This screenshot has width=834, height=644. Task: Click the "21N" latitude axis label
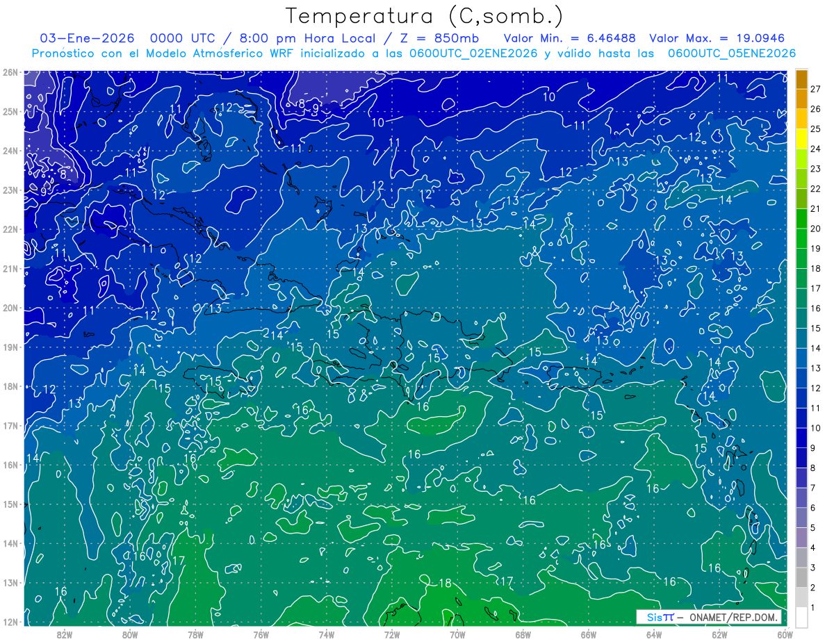coord(10,268)
